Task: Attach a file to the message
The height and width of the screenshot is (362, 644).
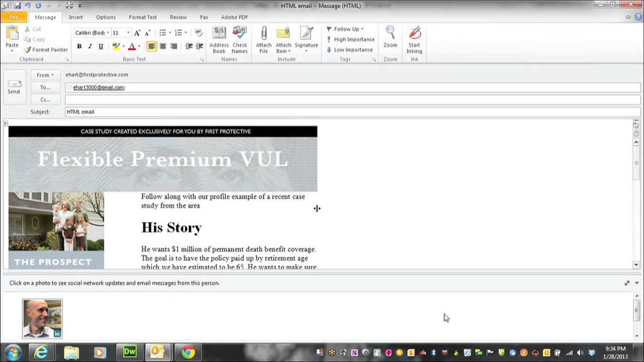Action: click(264, 40)
